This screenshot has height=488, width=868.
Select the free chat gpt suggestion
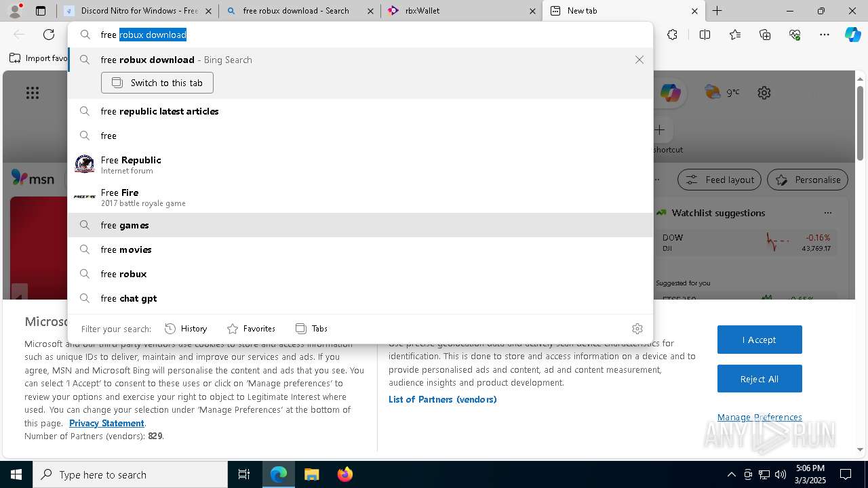click(x=359, y=298)
